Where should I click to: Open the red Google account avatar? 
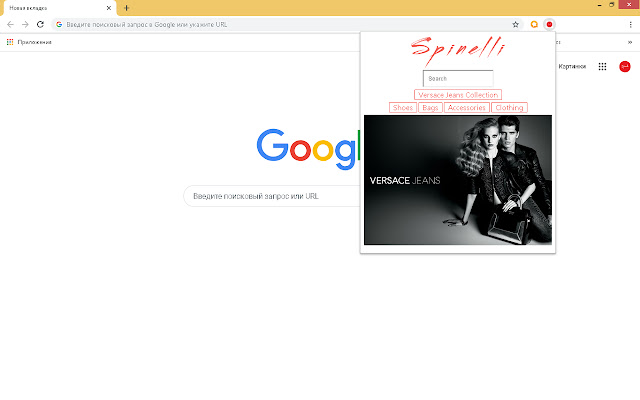[x=624, y=67]
